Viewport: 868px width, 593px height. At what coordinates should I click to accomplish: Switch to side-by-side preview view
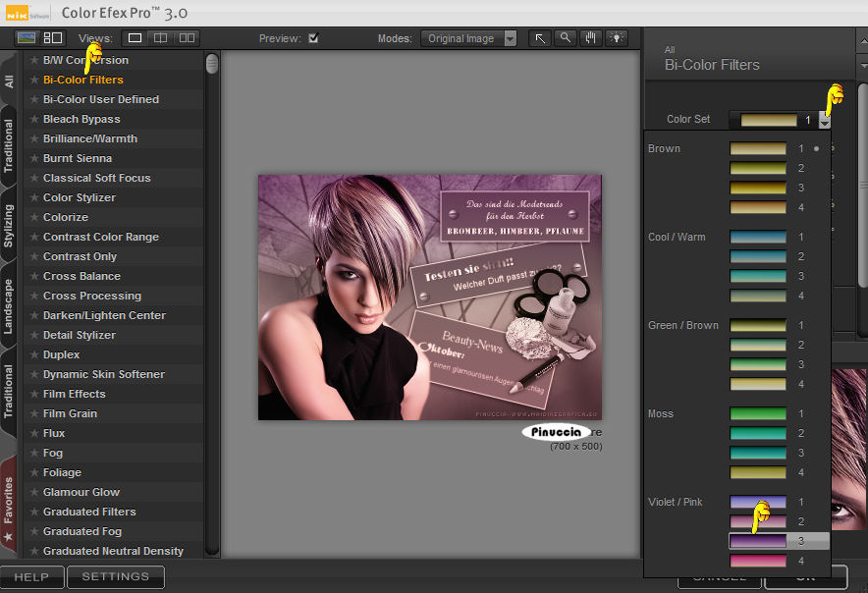tap(186, 38)
